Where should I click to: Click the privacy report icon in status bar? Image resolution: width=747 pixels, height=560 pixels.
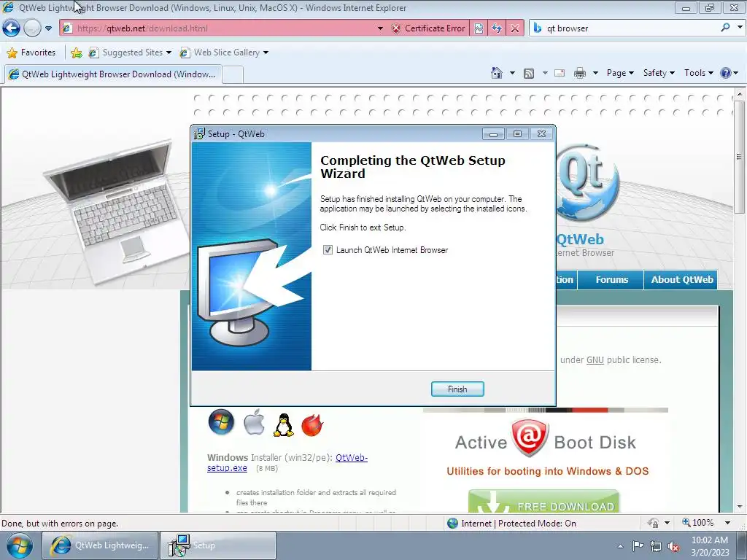pyautogui.click(x=653, y=523)
